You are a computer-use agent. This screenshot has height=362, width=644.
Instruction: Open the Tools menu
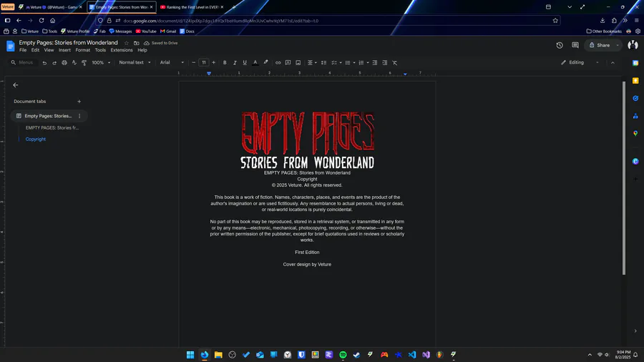100,50
